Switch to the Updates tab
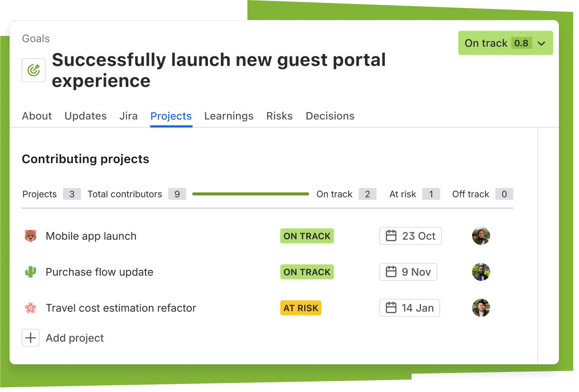Screen dimensions: 579x392 (85, 116)
